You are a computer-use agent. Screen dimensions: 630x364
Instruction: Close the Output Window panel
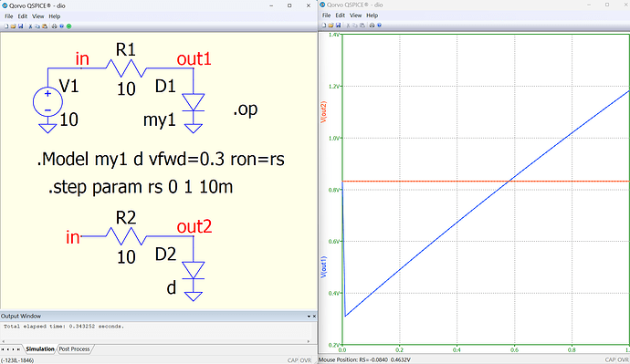click(314, 317)
